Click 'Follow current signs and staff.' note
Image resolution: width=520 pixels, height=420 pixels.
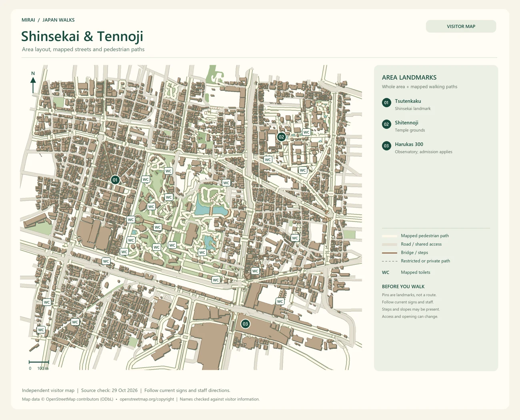(408, 302)
